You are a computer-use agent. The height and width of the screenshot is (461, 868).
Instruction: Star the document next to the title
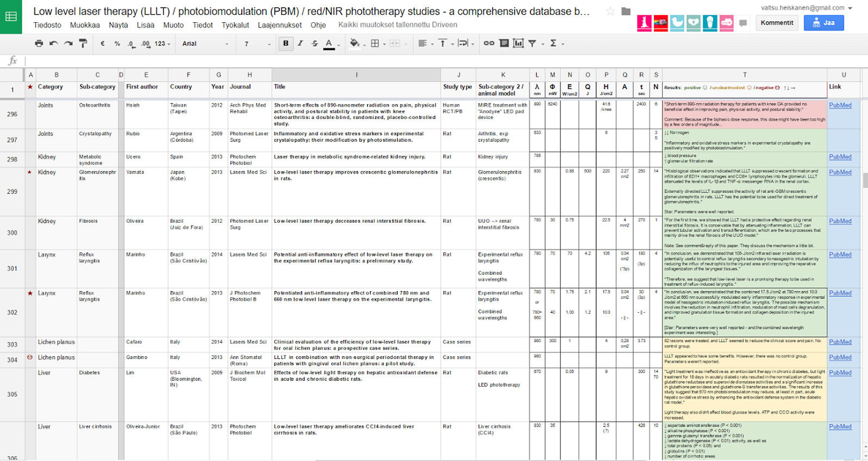610,11
